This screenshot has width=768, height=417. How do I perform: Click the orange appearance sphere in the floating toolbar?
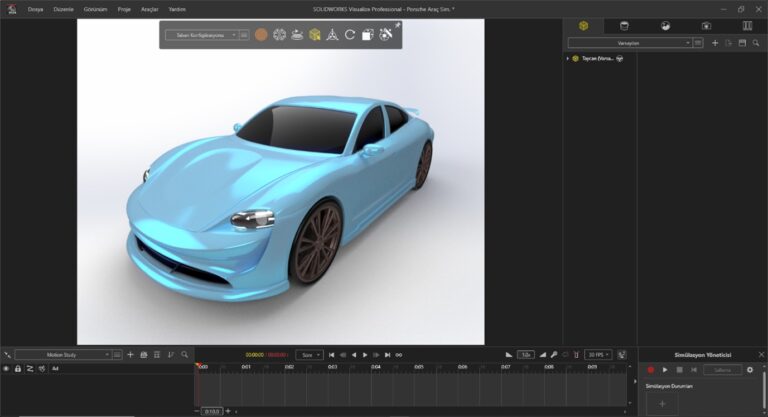[x=261, y=35]
